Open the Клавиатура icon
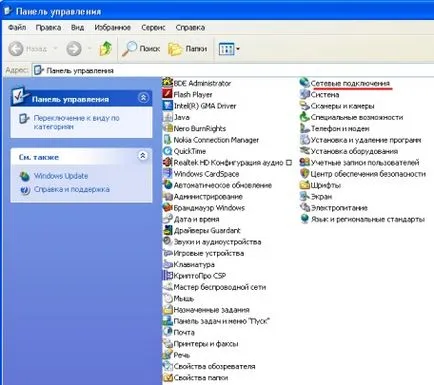The image size is (434, 385). coord(167,264)
